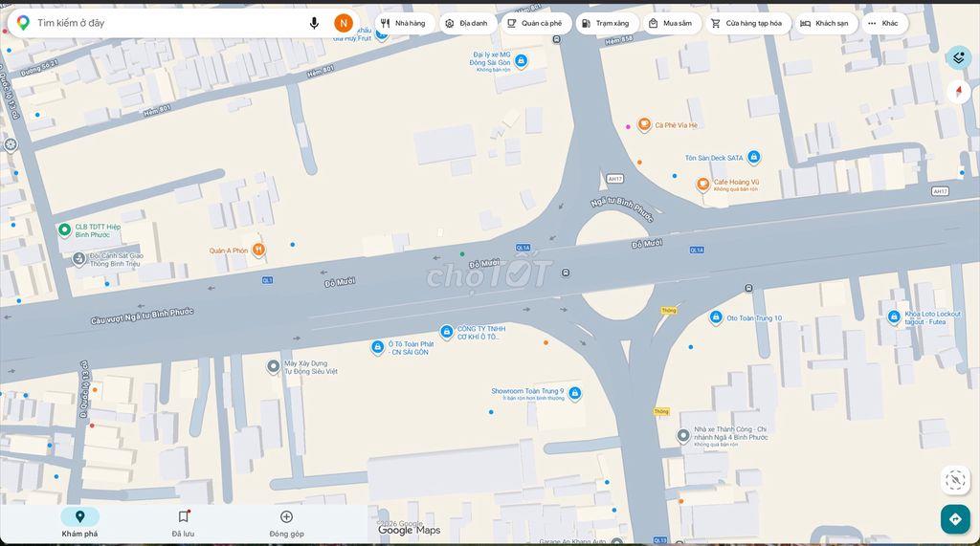Filter by 'Trạm xăng' gas stations chip
Viewport: 980px width, 546px height.
pyautogui.click(x=606, y=23)
